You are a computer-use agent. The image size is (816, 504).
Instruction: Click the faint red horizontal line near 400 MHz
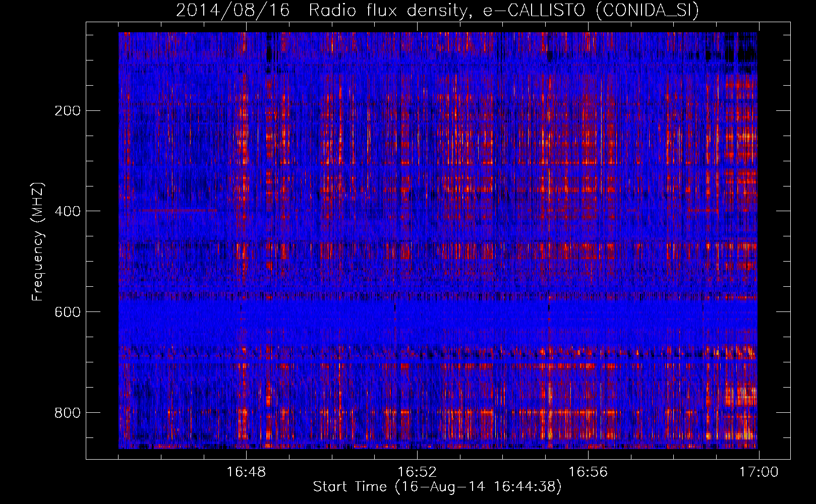(x=178, y=210)
